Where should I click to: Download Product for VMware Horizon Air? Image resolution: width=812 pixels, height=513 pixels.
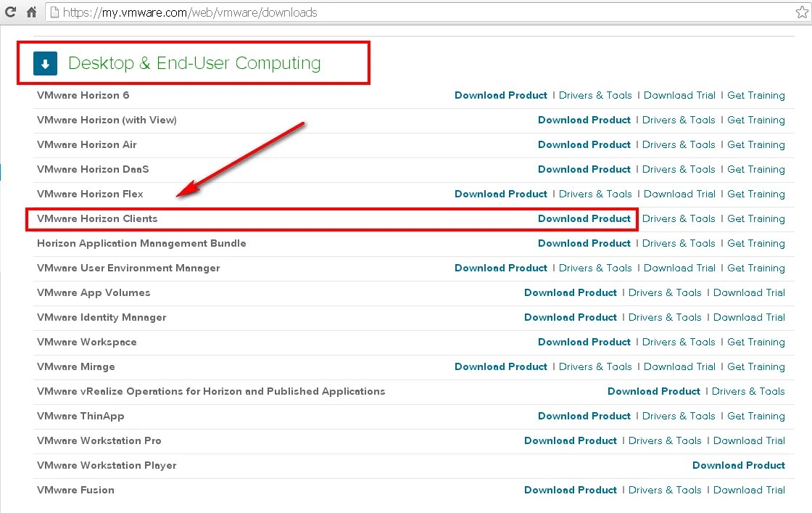[x=584, y=144]
